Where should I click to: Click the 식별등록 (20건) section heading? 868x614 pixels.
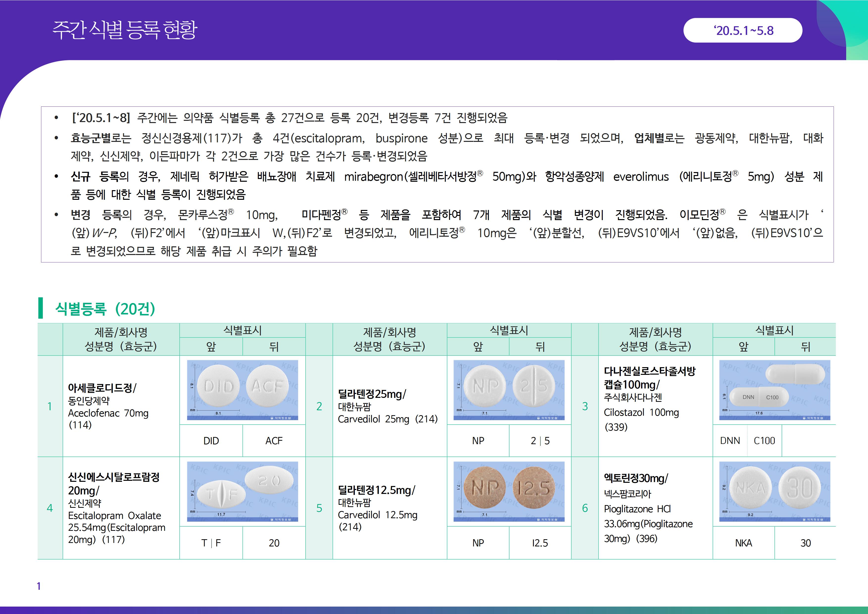105,309
